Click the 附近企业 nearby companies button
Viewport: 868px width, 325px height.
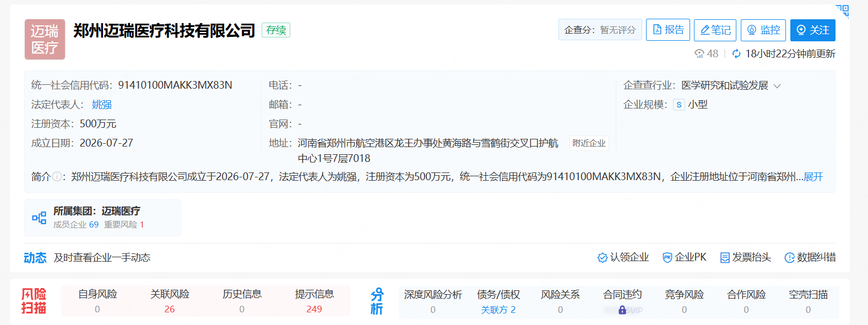tap(589, 143)
